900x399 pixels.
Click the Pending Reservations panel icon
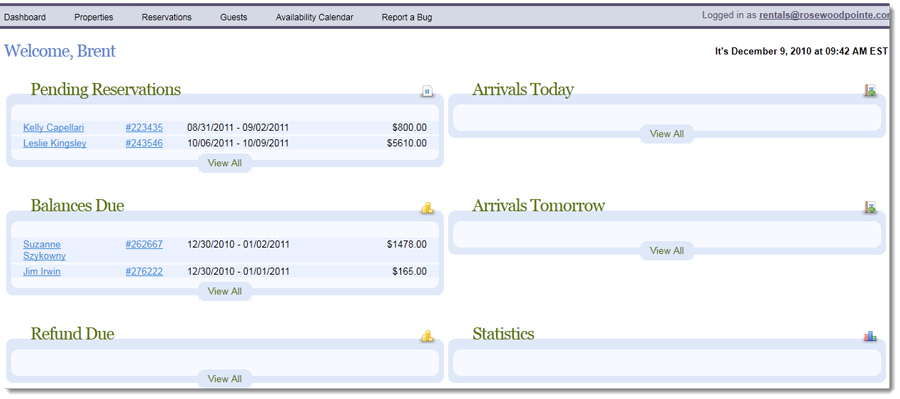(427, 91)
